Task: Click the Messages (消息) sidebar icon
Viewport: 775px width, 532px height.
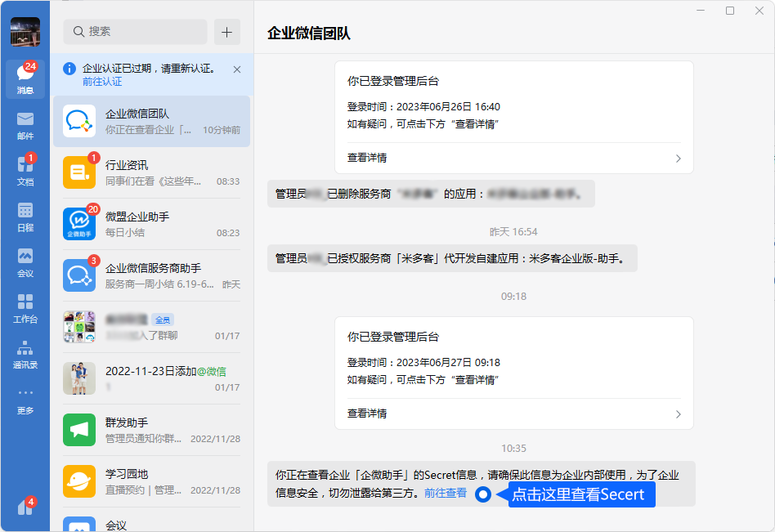Action: pos(25,79)
